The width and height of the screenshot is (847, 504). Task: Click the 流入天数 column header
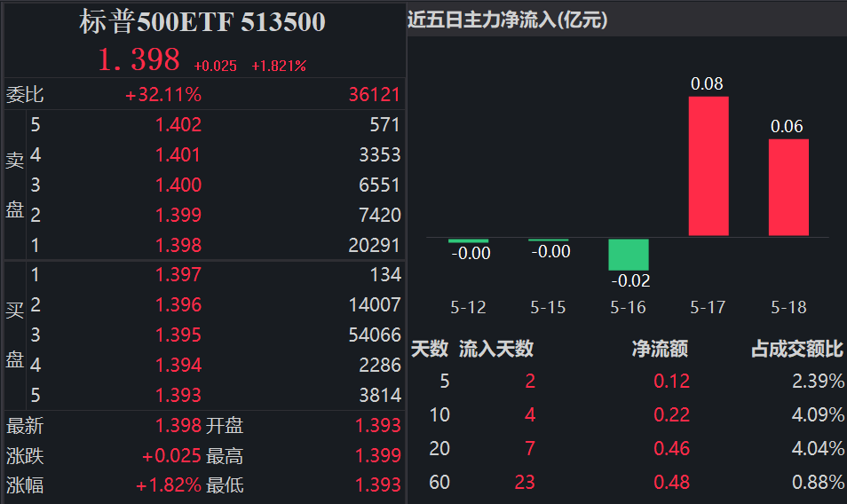496,349
